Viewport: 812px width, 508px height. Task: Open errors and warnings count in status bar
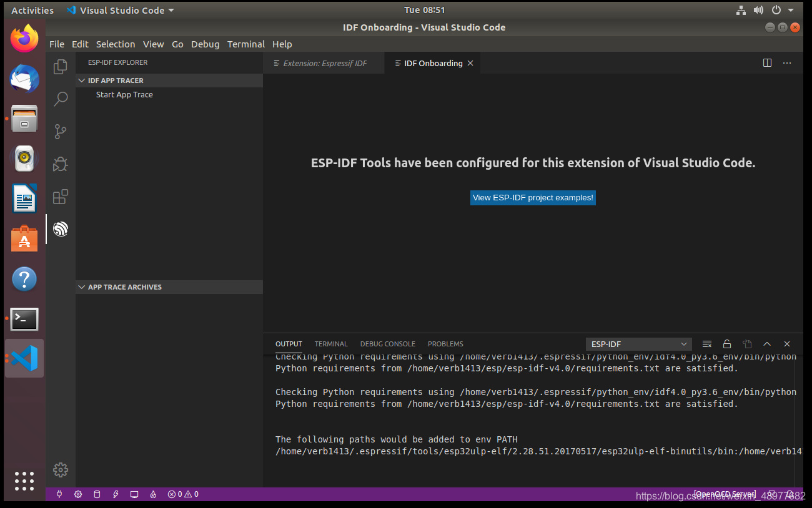point(183,494)
